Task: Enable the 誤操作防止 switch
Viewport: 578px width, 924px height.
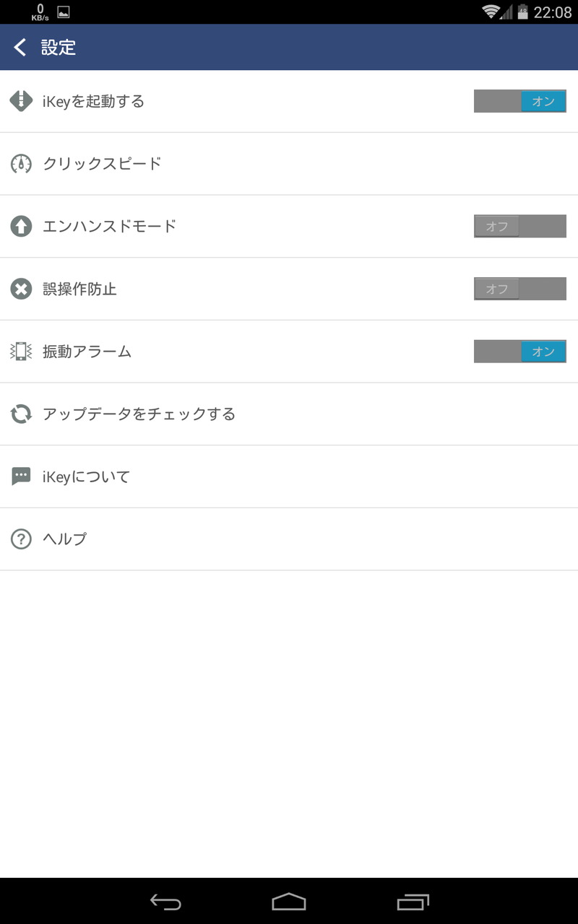Action: [x=519, y=289]
